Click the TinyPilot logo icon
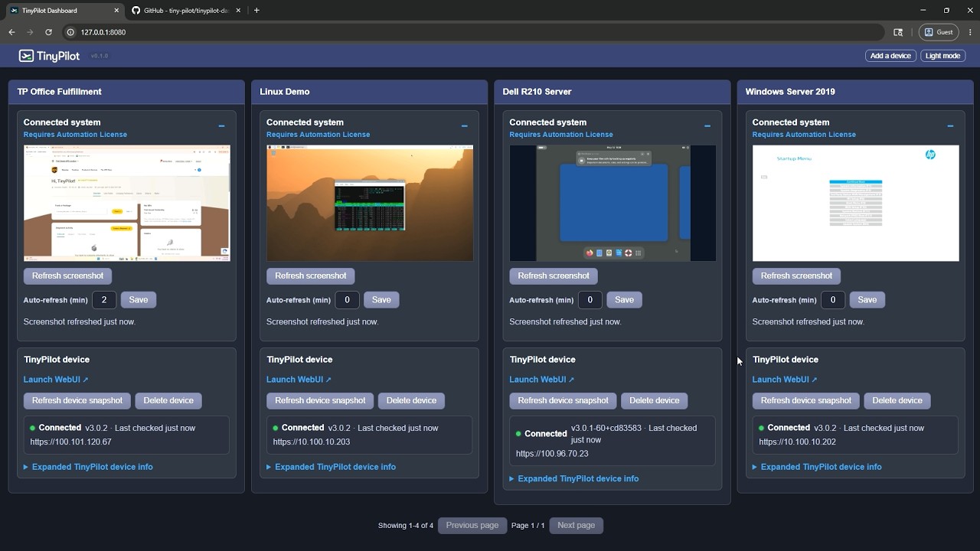The image size is (980, 551). (x=27, y=56)
